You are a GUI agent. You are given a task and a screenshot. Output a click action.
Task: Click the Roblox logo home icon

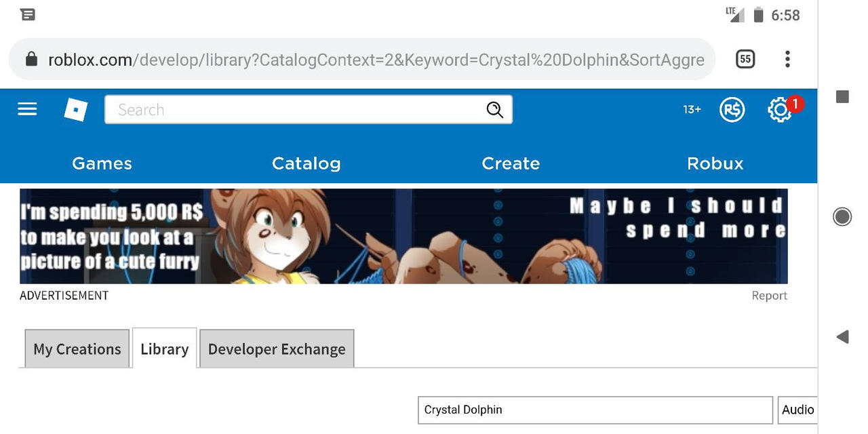76,109
